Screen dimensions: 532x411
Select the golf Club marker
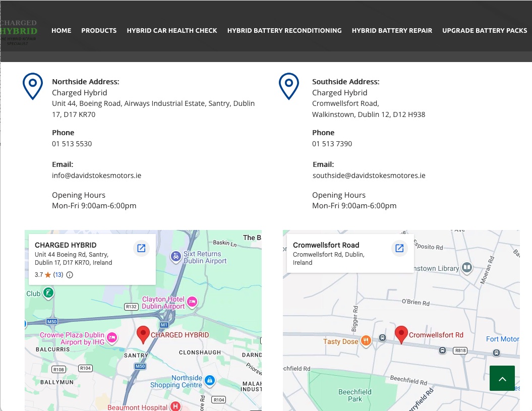click(x=48, y=293)
